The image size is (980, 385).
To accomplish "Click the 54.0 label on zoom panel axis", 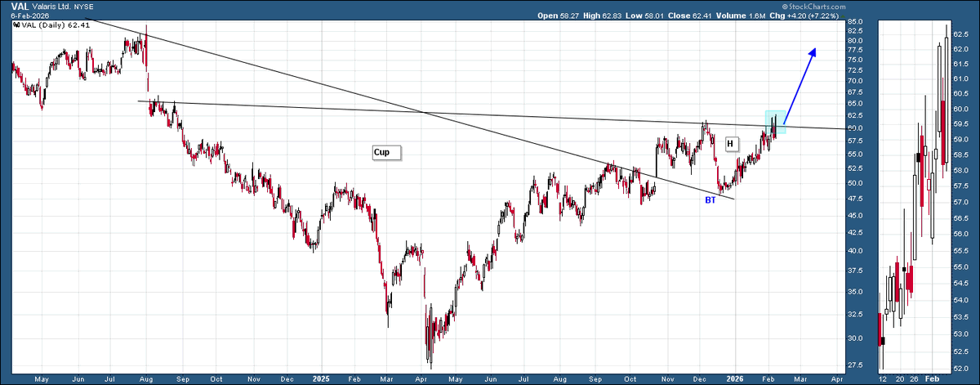I will click(961, 300).
